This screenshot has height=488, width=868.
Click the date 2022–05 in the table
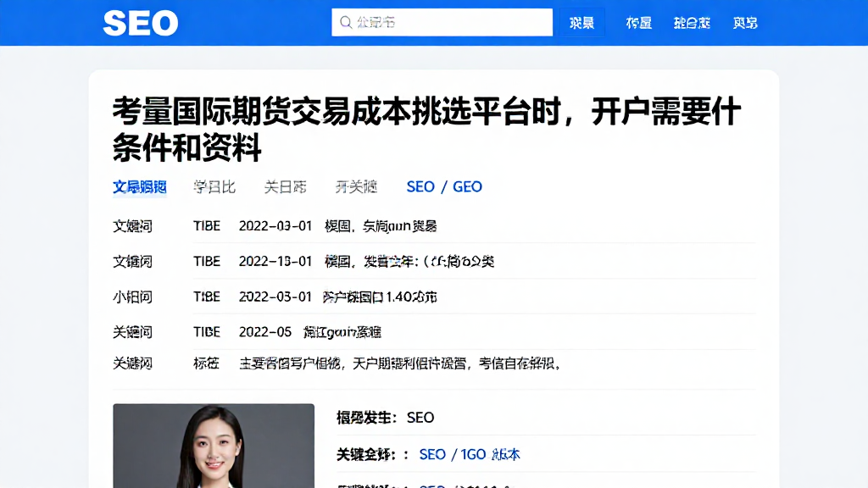[265, 332]
